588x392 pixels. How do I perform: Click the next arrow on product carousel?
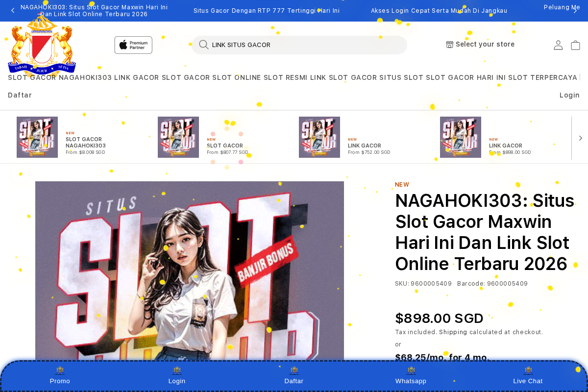click(x=580, y=138)
